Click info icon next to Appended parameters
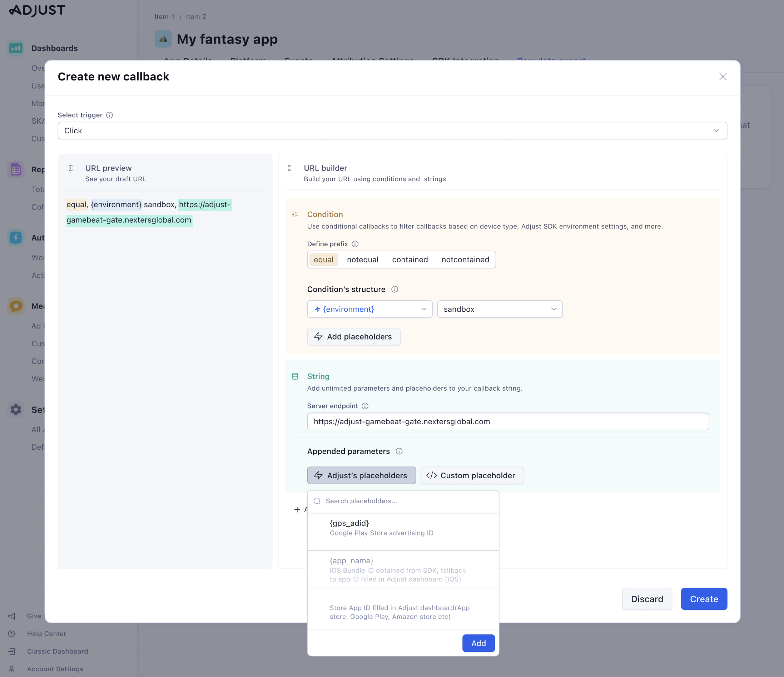Screen dimensions: 784x677 pos(399,451)
